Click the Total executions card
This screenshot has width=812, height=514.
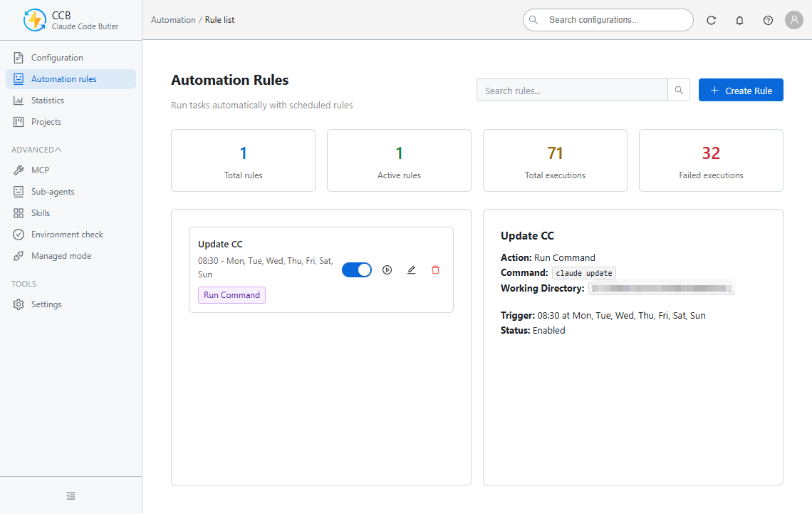click(x=555, y=160)
